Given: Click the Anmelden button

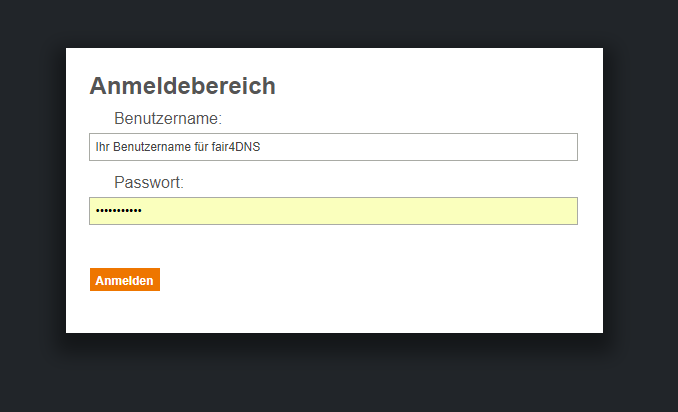Looking at the screenshot, I should pyautogui.click(x=124, y=280).
